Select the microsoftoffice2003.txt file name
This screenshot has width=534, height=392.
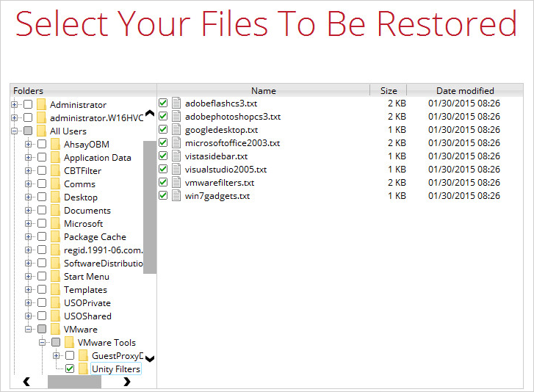232,143
